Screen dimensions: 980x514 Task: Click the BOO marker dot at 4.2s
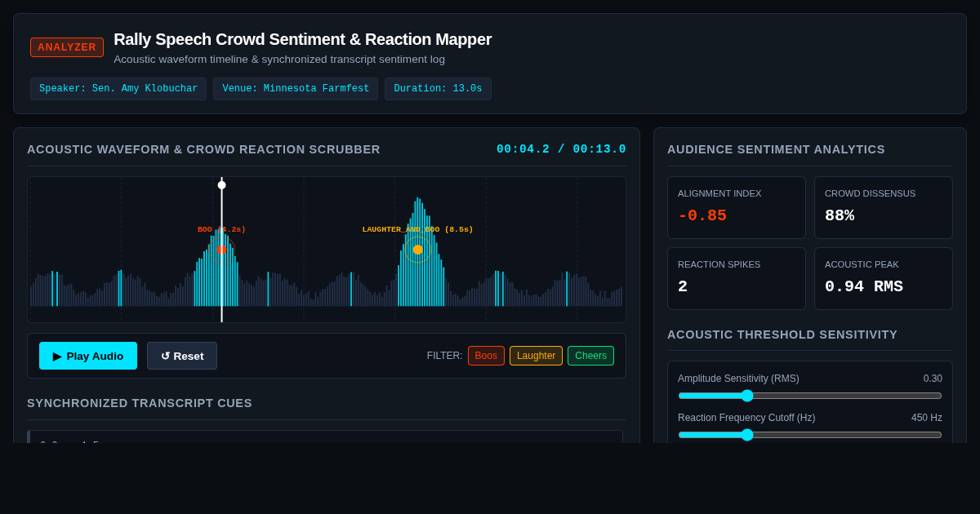click(x=221, y=250)
